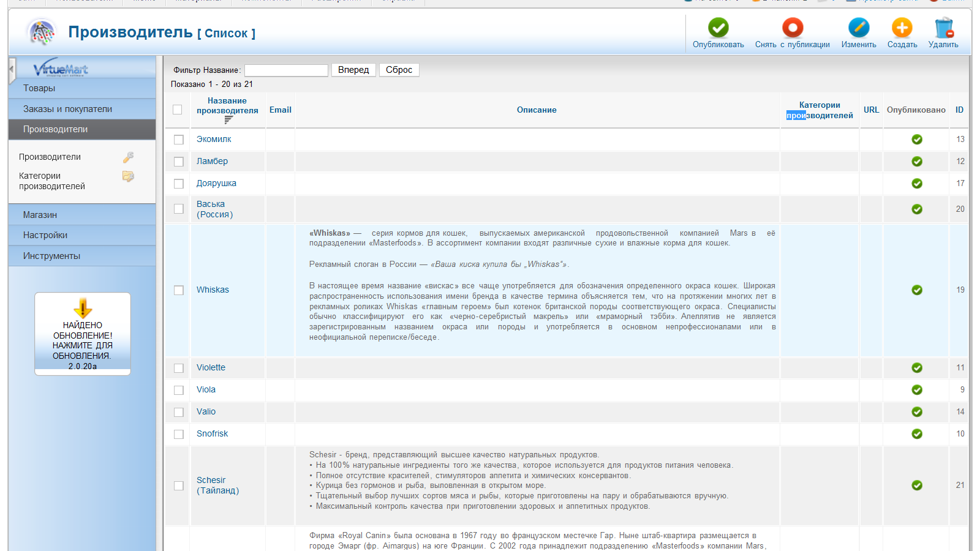Toggle published status for Valio
Viewport: 980px width, 551px height.
coord(916,412)
